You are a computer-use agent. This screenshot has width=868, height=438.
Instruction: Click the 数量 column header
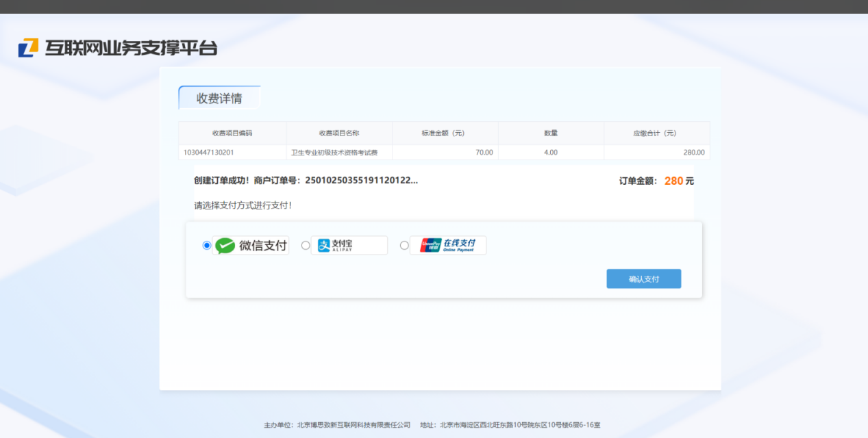click(551, 133)
